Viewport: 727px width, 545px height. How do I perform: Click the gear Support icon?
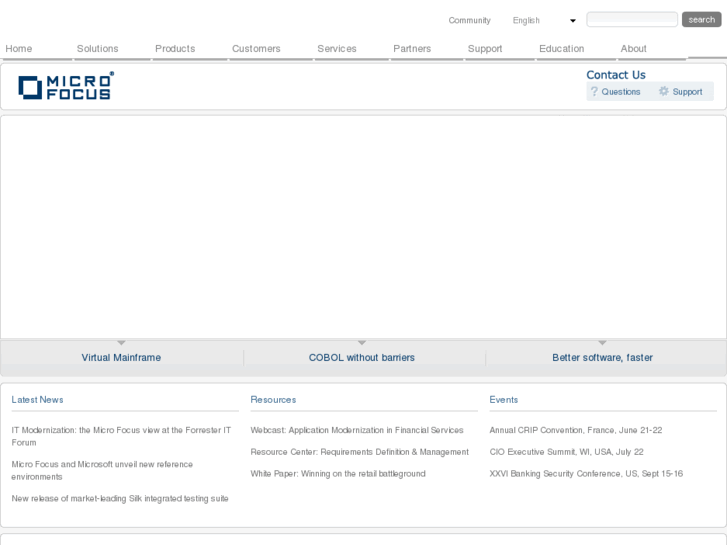click(664, 91)
